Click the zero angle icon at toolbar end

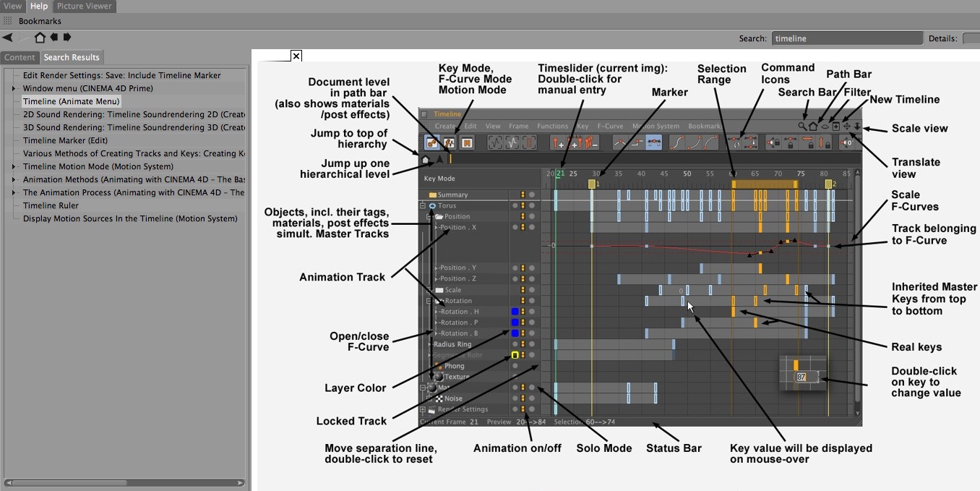(846, 142)
